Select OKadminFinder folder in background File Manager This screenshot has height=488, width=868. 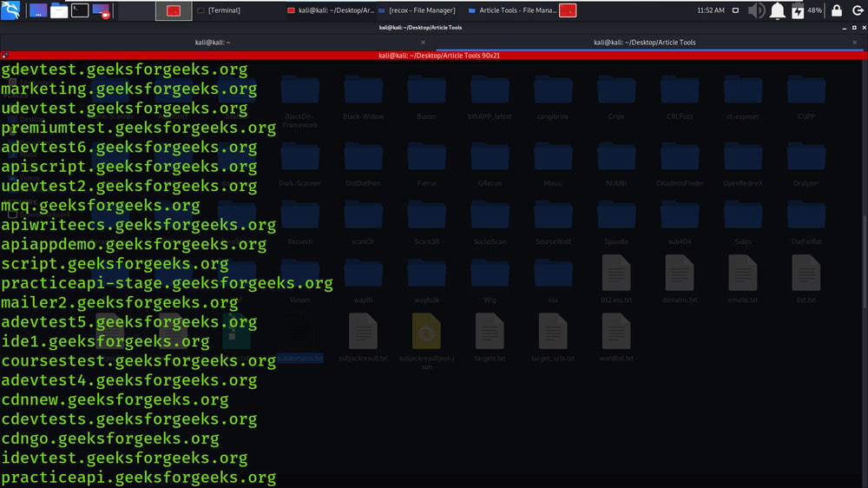[680, 164]
